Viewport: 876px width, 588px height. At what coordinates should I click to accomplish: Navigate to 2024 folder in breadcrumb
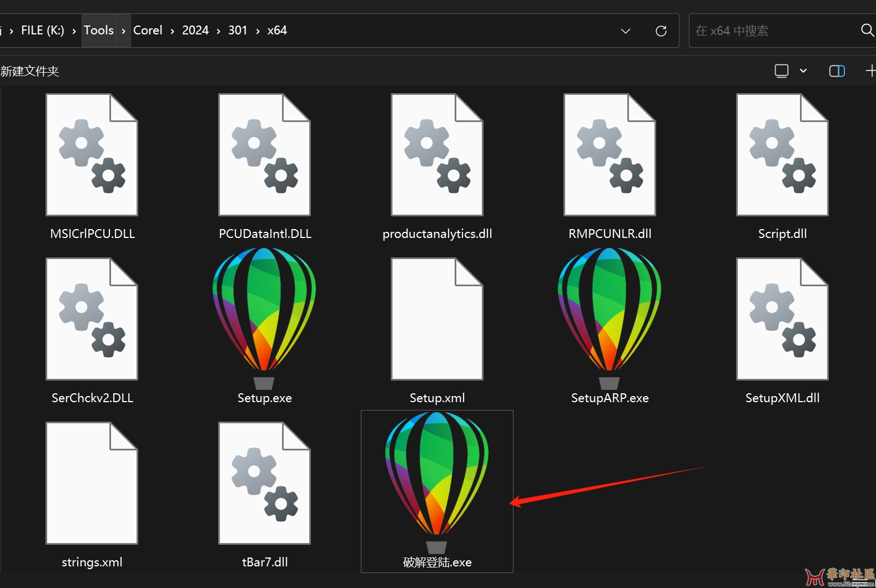[x=195, y=31]
